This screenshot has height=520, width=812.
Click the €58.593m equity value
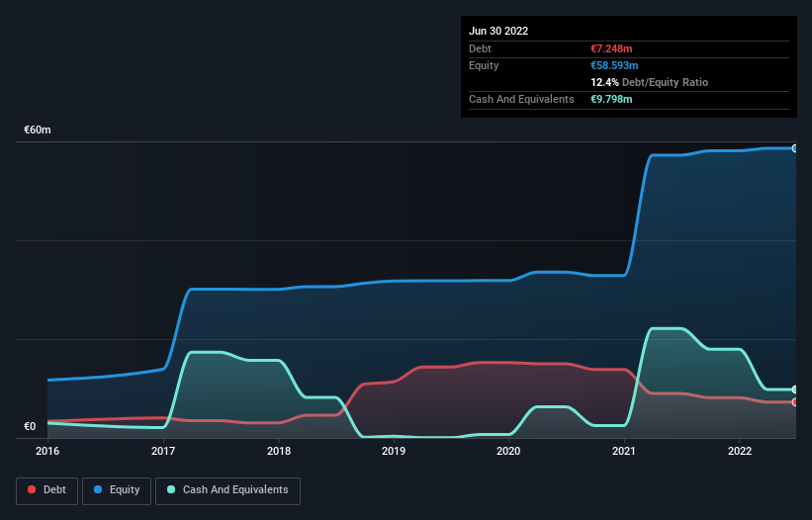614,65
